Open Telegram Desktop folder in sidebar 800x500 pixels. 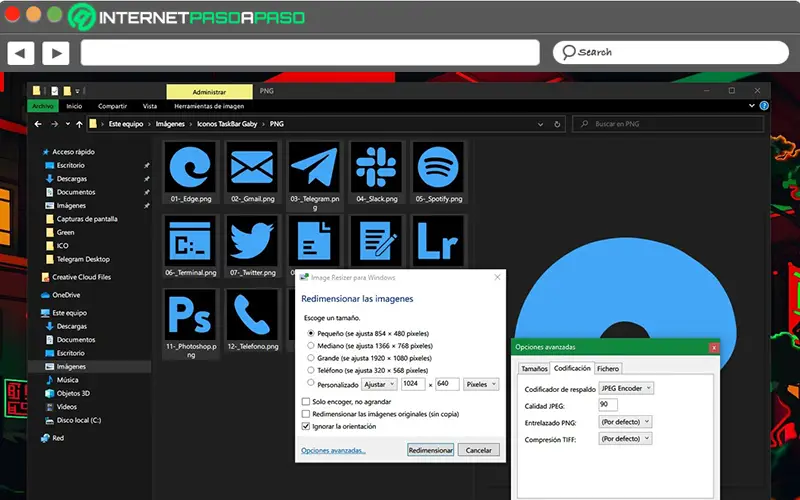[78, 259]
